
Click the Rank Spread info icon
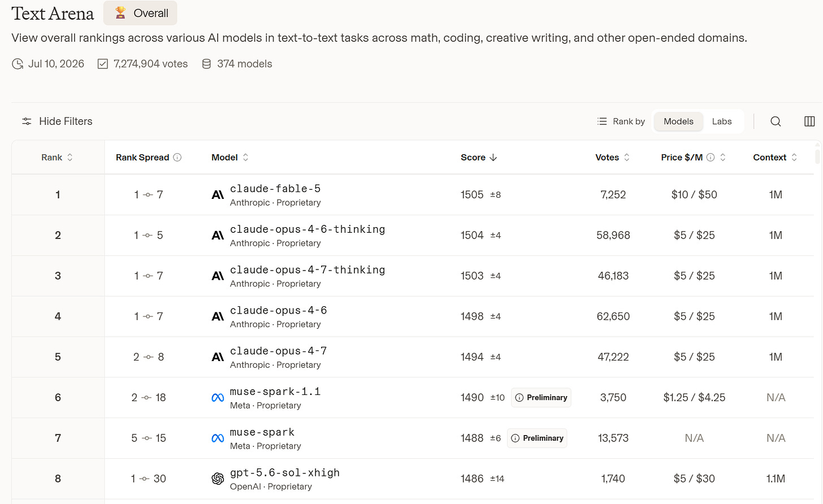177,158
